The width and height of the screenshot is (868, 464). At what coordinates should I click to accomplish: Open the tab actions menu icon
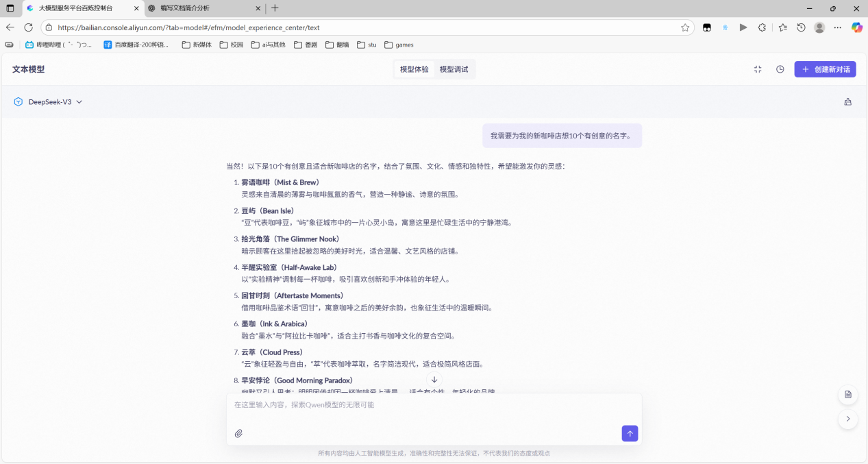[x=10, y=8]
